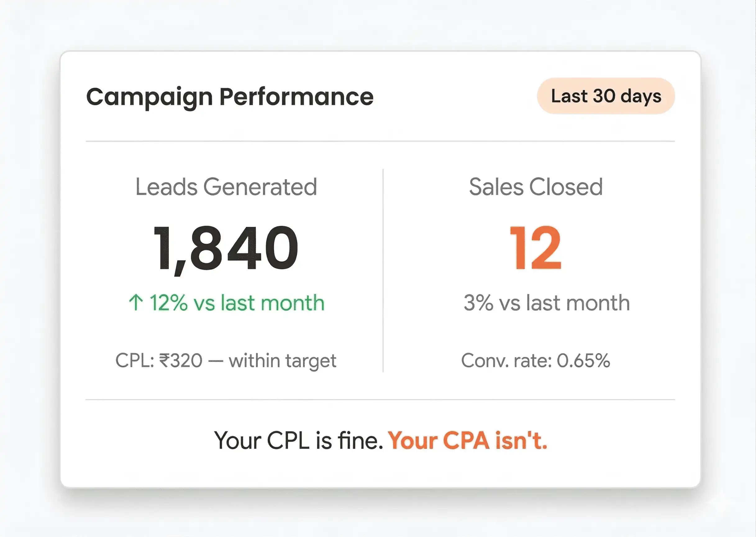The height and width of the screenshot is (537, 756).
Task: Click the Your CPL is fine text
Action: pos(298,440)
